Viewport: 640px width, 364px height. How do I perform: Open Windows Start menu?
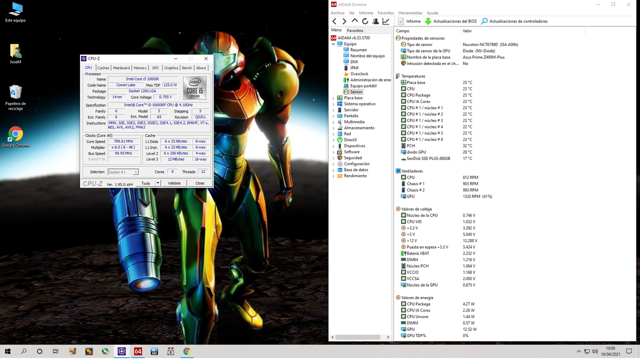coord(7,351)
